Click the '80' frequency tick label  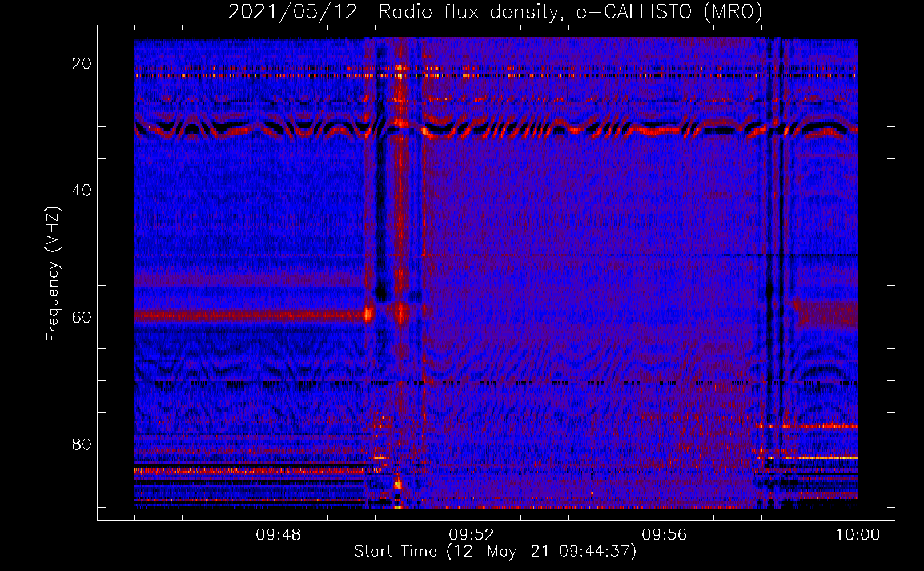(x=82, y=444)
